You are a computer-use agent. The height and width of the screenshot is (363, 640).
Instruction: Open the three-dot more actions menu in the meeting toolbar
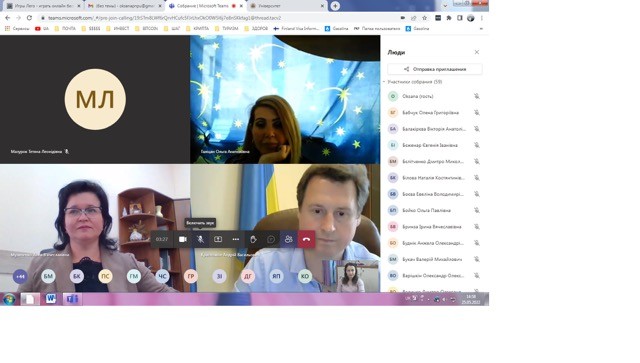236,239
